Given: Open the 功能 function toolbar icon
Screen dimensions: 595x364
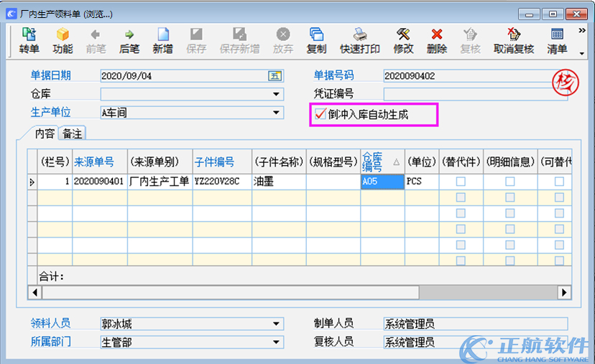Looking at the screenshot, I should point(63,41).
